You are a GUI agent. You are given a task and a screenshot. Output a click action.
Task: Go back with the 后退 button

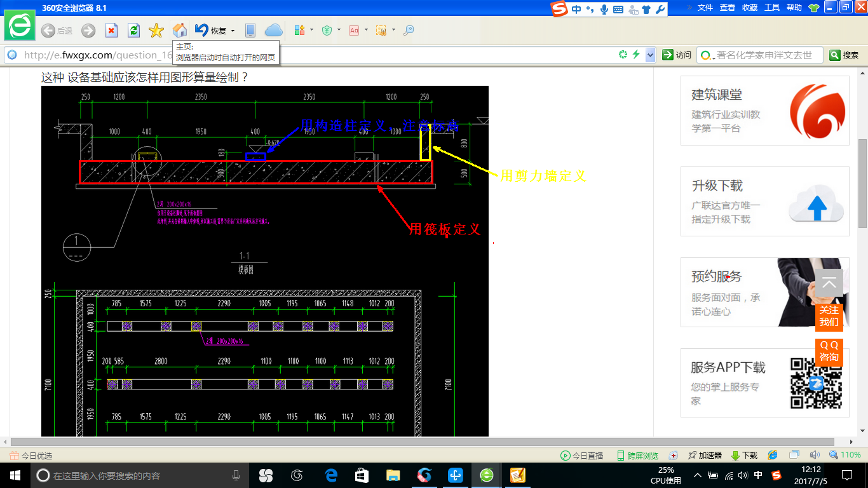57,30
